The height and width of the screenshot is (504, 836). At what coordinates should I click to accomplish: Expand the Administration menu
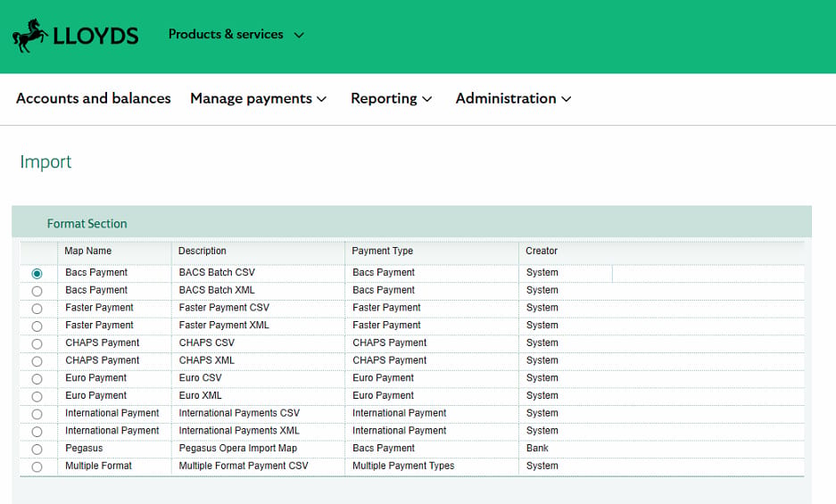click(x=513, y=99)
